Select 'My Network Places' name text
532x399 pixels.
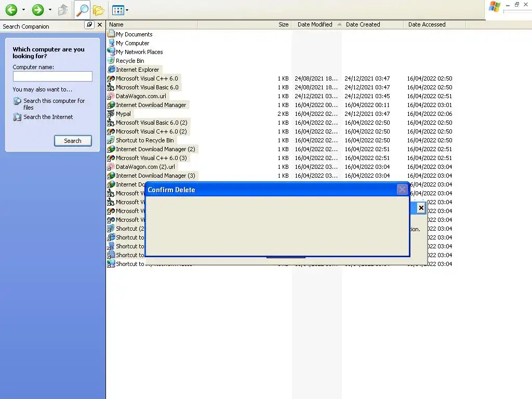pos(139,52)
